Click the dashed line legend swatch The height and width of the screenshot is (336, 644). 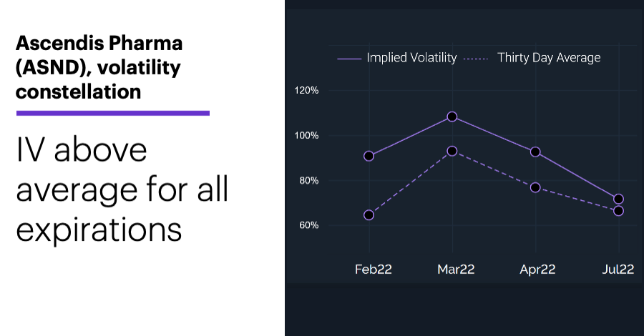[x=476, y=59]
